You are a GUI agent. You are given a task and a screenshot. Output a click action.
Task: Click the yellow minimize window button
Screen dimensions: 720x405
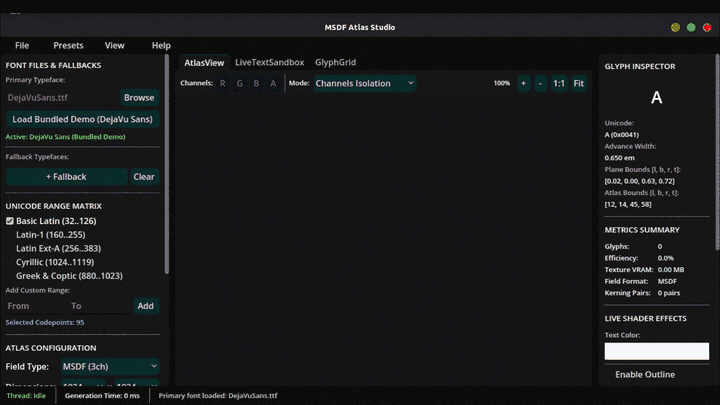pyautogui.click(x=675, y=28)
